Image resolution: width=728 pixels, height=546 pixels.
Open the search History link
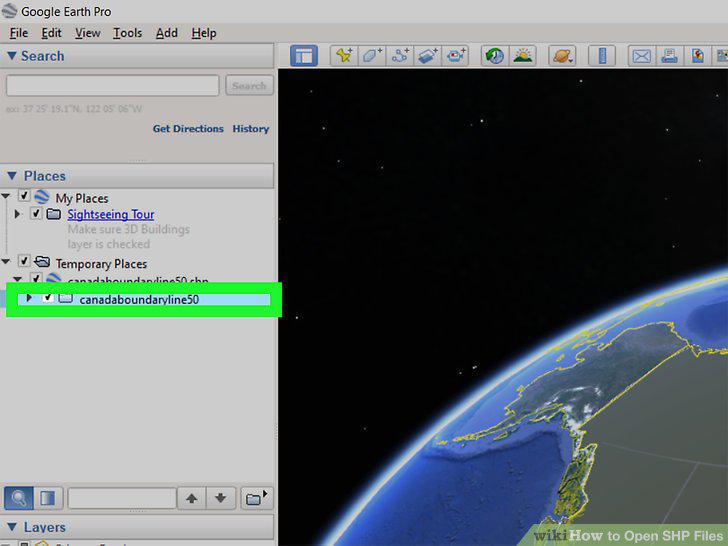[x=251, y=129]
